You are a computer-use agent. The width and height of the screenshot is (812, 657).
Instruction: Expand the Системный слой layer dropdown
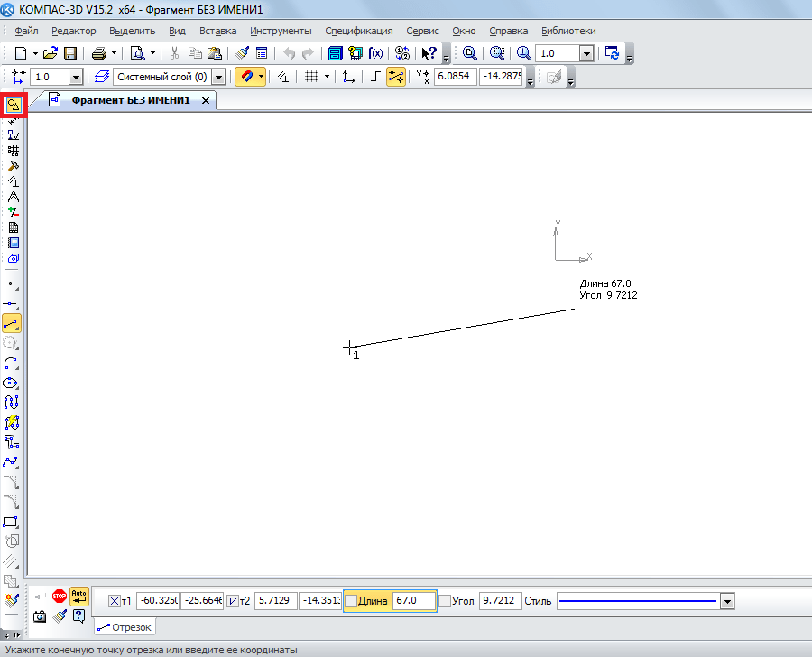[x=217, y=78]
